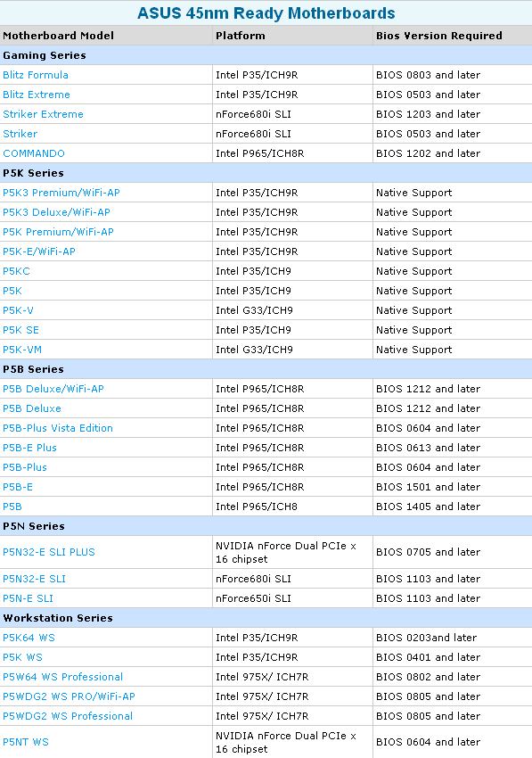Image resolution: width=532 pixels, height=758 pixels.
Task: Open the Blitz Formula motherboard link
Action: 36,75
